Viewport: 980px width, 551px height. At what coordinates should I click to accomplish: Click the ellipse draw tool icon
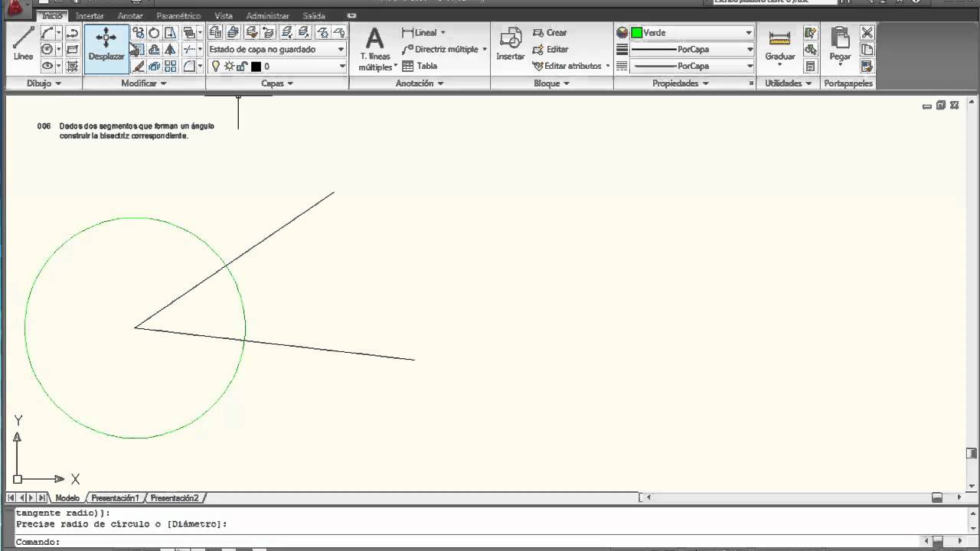tap(47, 67)
